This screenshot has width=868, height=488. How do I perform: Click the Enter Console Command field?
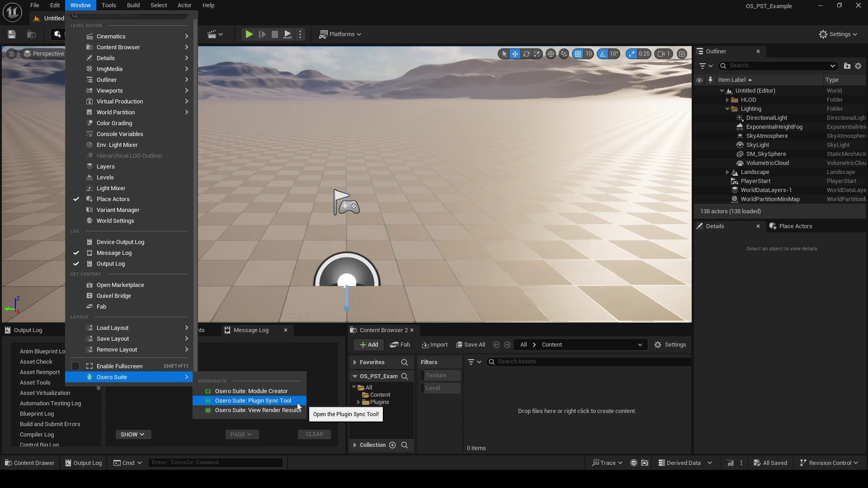216,463
